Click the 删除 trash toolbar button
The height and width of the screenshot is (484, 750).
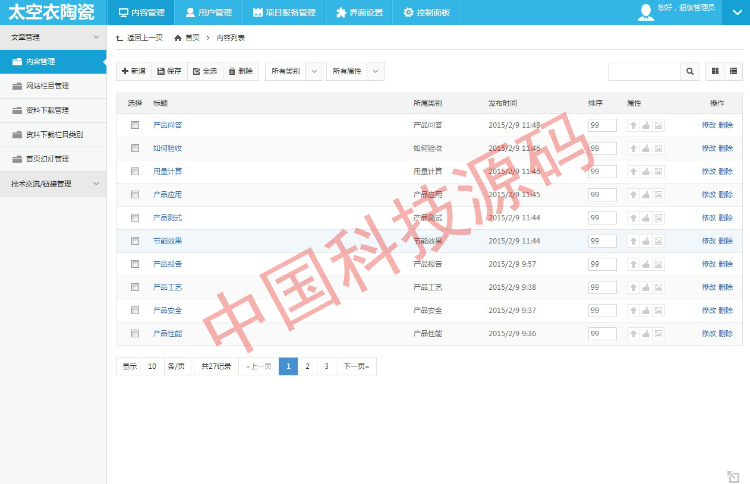coord(240,72)
